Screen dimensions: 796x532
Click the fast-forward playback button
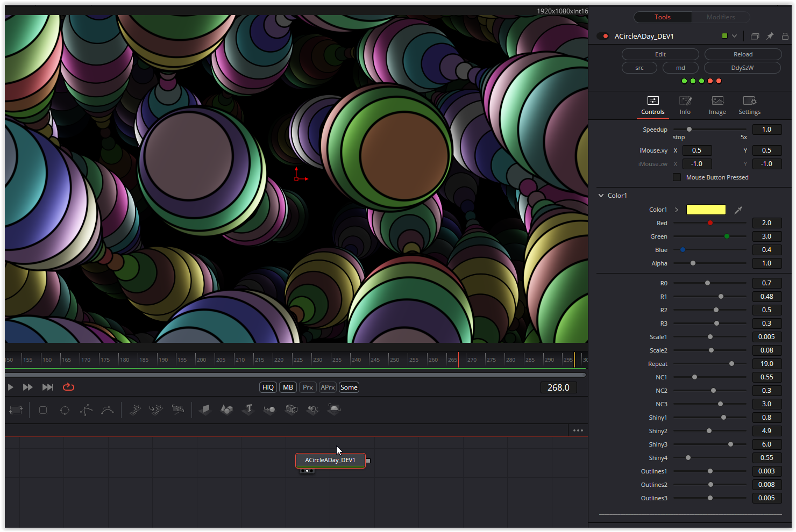click(28, 387)
